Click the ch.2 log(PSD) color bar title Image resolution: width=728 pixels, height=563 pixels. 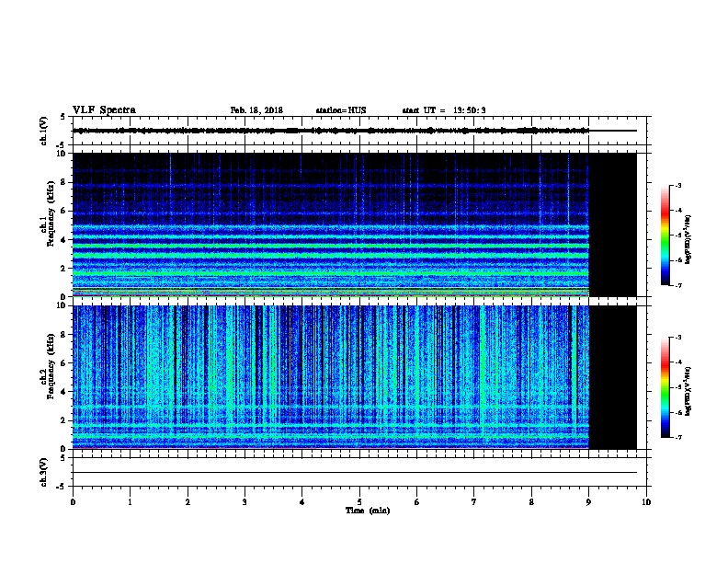pyautogui.click(x=688, y=392)
